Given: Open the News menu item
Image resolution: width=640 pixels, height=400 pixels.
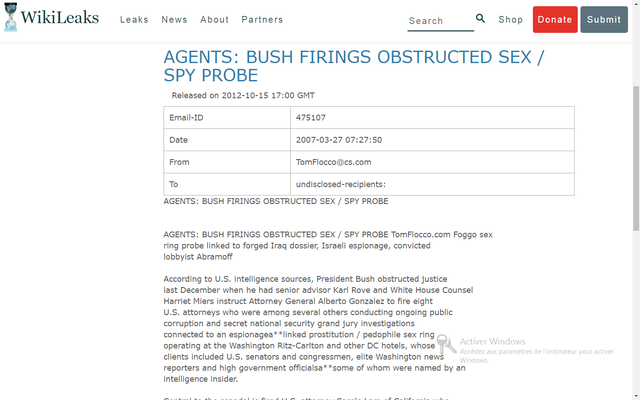Looking at the screenshot, I should [x=174, y=20].
